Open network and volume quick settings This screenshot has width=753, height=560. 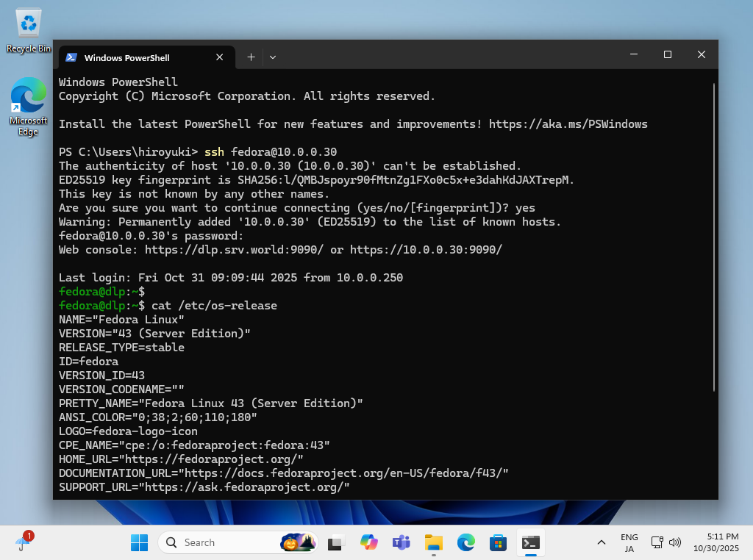point(666,542)
